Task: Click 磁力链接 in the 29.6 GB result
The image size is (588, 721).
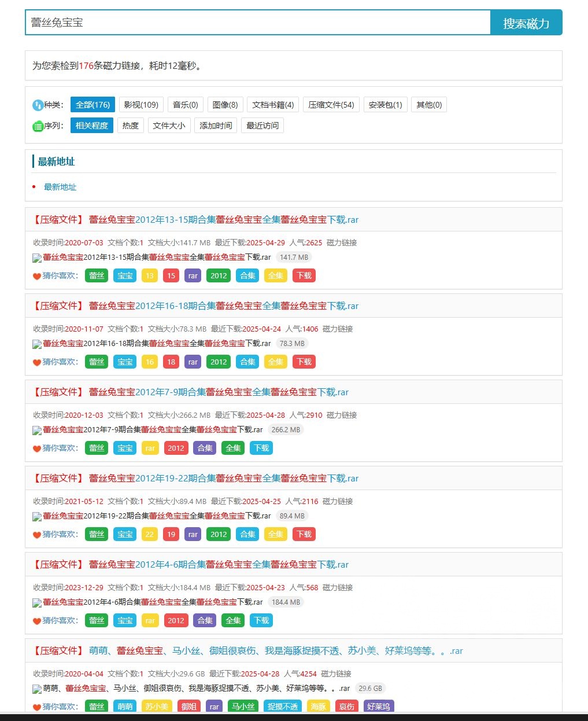Action: pyautogui.click(x=336, y=674)
